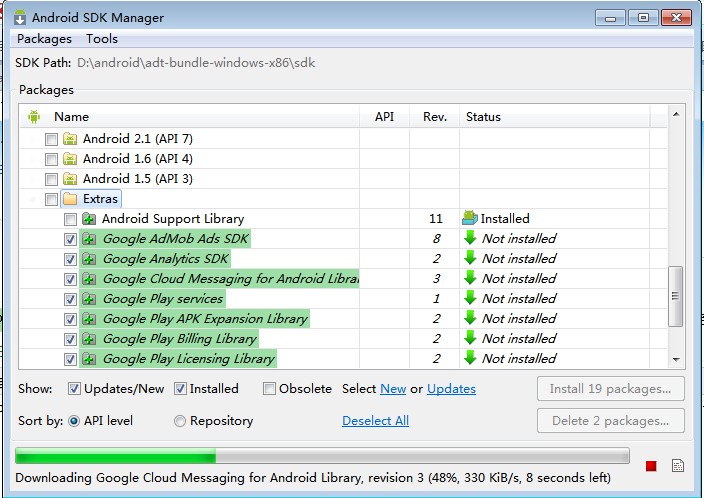
Task: Click the download arrow for Google Play Billing Library
Action: [x=470, y=338]
